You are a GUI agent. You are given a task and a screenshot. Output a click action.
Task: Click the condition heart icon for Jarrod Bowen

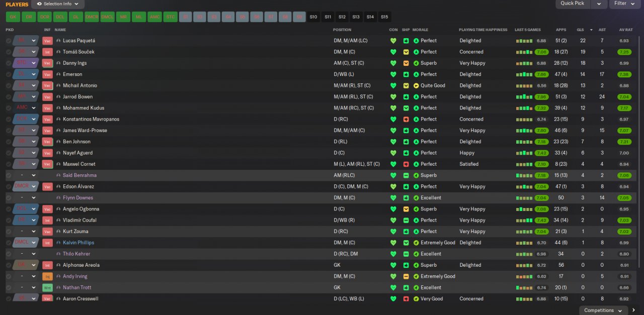(393, 97)
